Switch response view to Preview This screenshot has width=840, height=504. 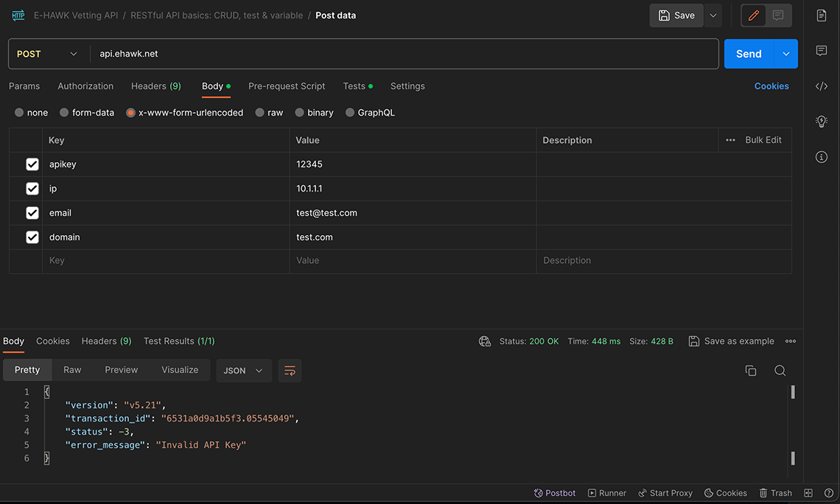pos(121,370)
